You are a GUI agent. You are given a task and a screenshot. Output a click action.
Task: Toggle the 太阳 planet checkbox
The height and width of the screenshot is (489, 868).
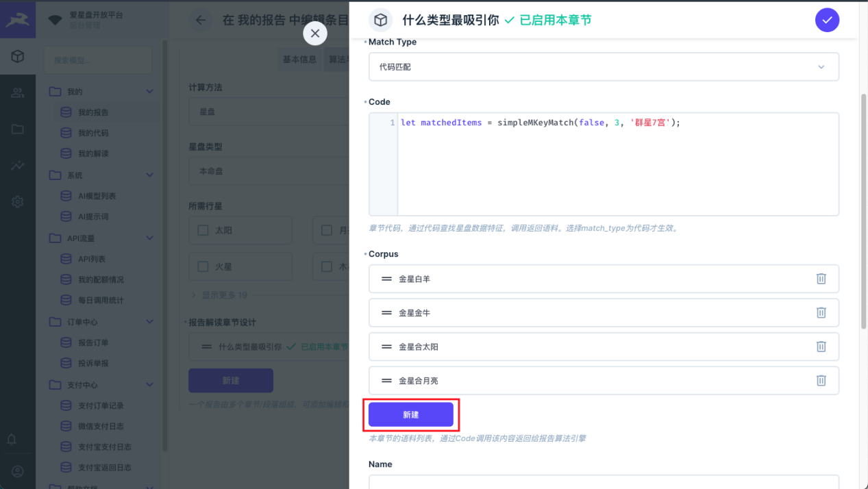click(203, 230)
